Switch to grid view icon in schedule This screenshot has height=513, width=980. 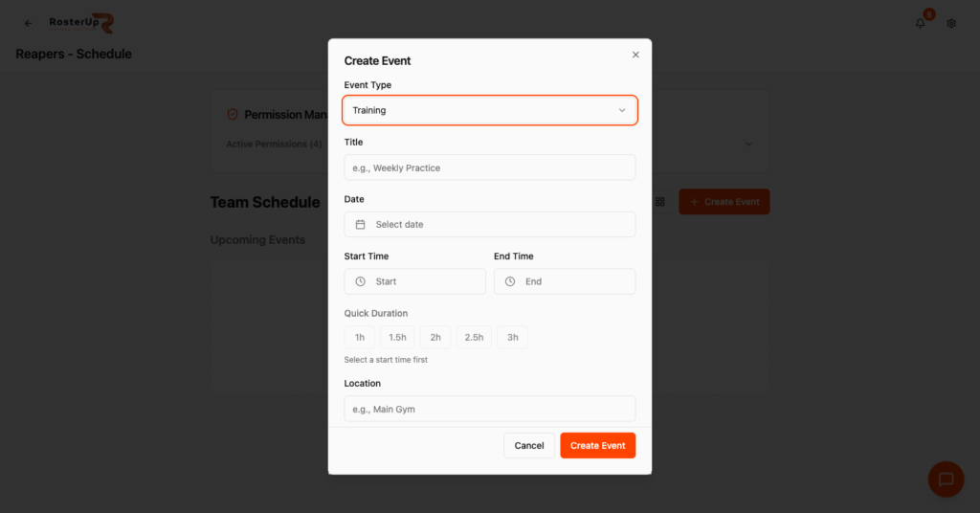660,202
